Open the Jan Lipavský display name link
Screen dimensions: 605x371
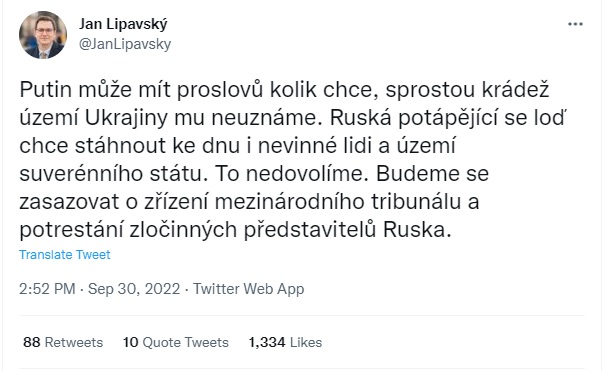pyautogui.click(x=123, y=25)
